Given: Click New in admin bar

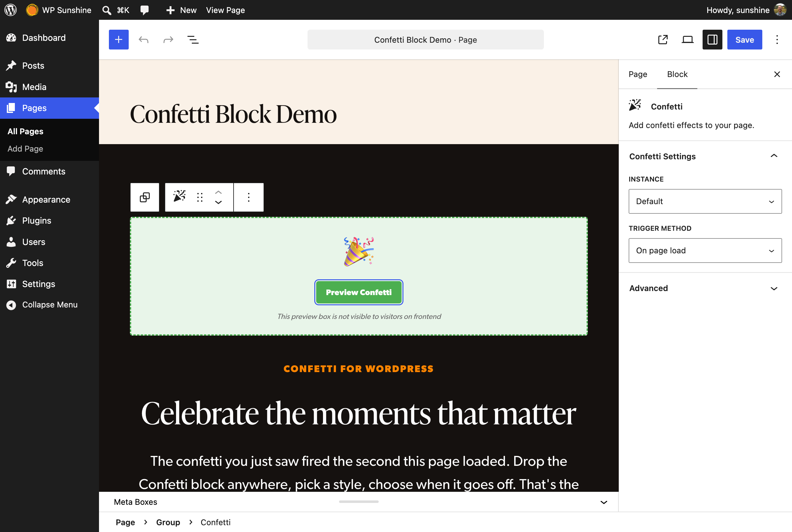Looking at the screenshot, I should coord(182,10).
